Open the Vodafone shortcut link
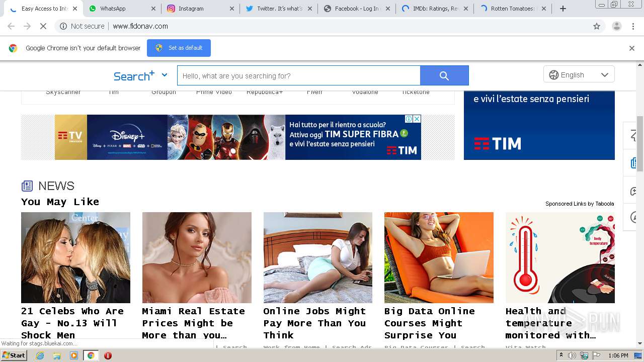This screenshot has width=644, height=362. [365, 93]
